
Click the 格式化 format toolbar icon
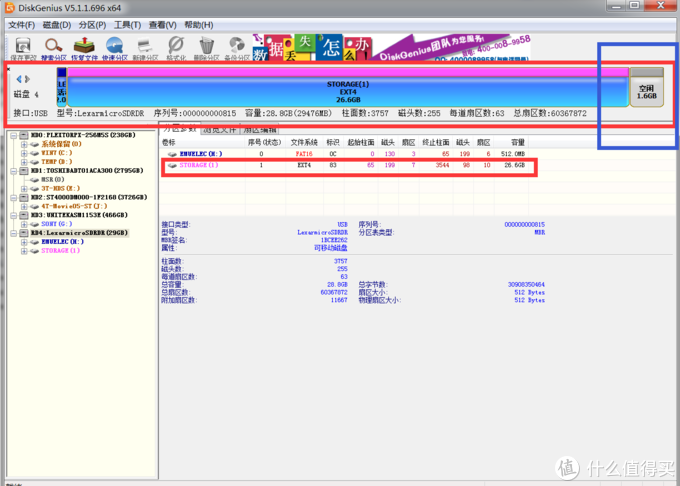[x=176, y=49]
